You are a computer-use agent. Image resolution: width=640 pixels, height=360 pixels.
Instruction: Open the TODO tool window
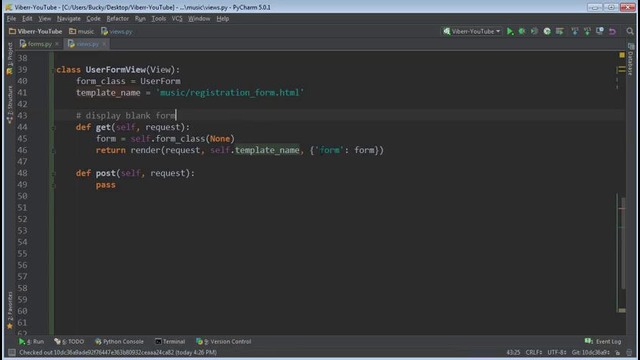69,341
